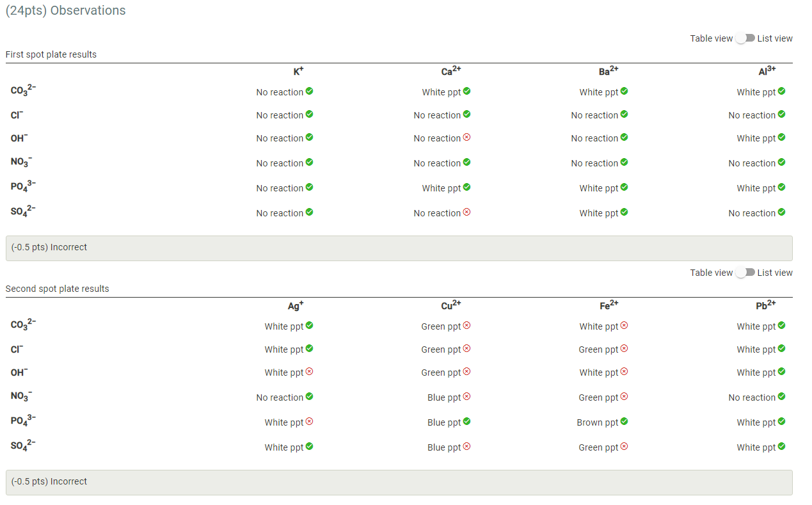Click the green check on Ag+ sulfate result
Screen dimensions: 812x505
pyautogui.click(x=310, y=447)
